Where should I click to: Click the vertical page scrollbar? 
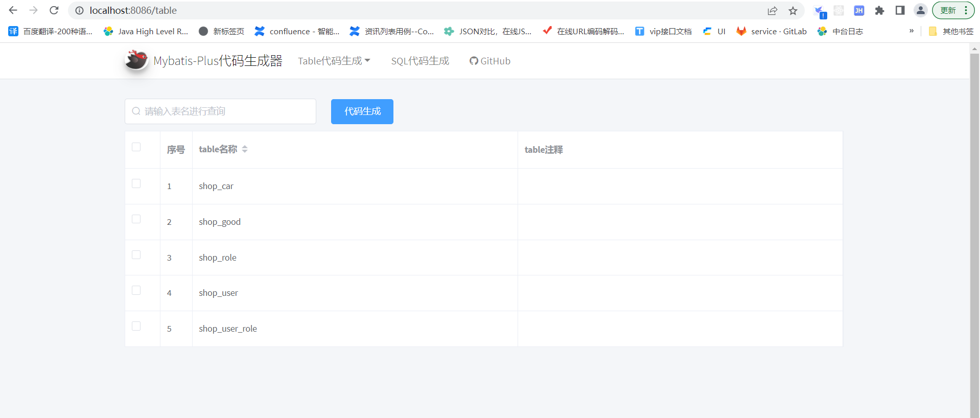click(974, 235)
